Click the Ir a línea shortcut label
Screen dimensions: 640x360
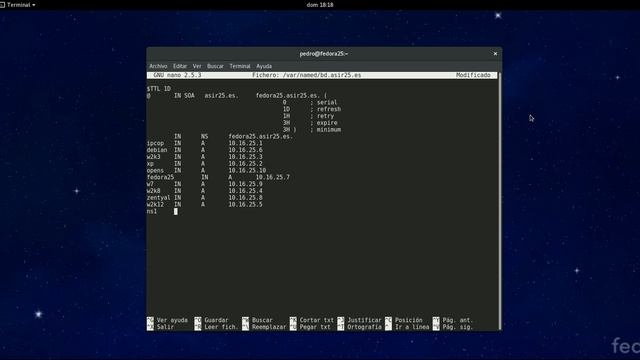[x=412, y=327]
